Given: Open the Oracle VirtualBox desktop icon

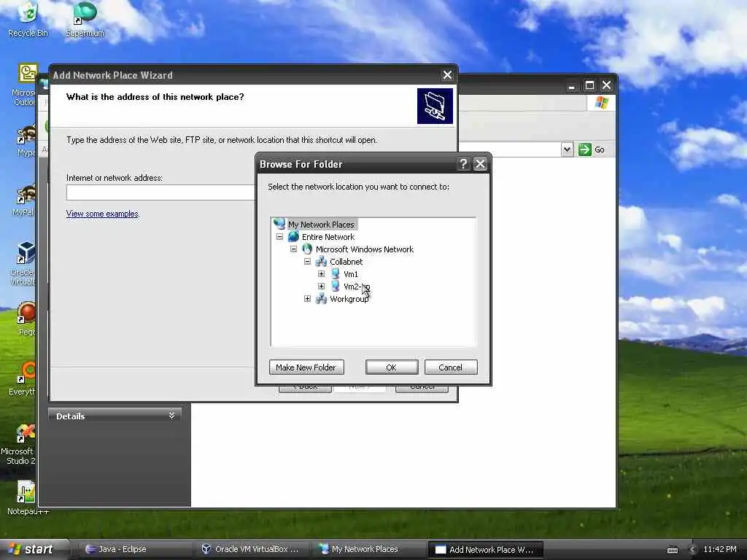Looking at the screenshot, I should [25, 262].
